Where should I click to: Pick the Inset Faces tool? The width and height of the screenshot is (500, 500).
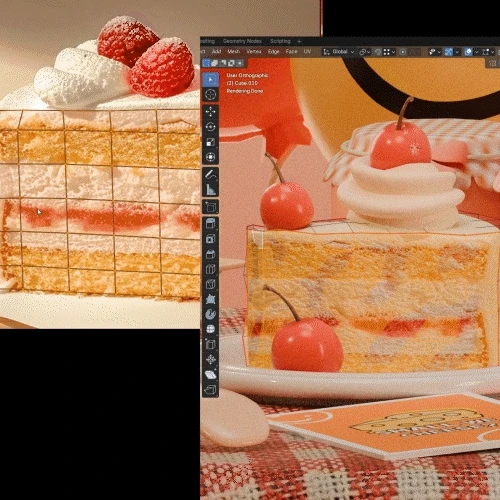tap(210, 239)
